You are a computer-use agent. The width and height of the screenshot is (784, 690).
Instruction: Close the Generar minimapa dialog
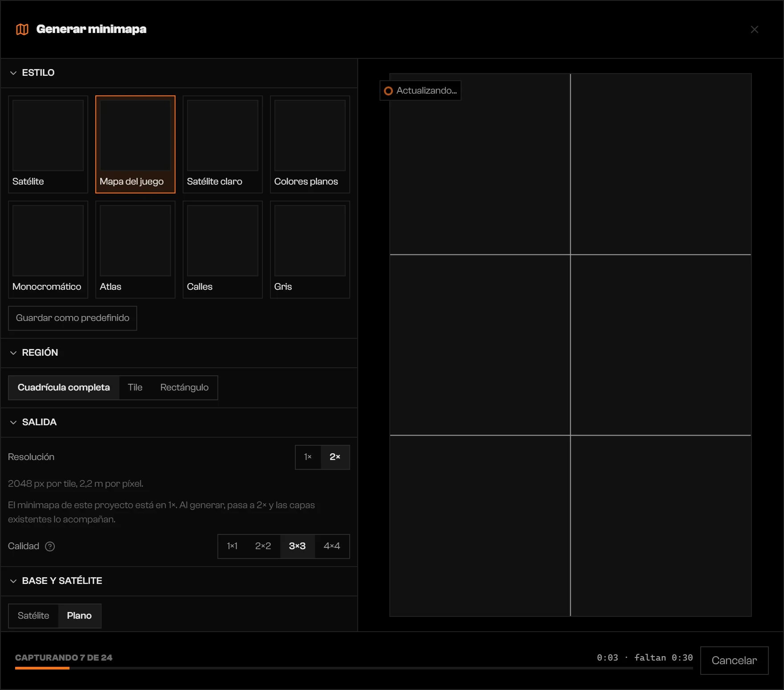click(x=754, y=29)
